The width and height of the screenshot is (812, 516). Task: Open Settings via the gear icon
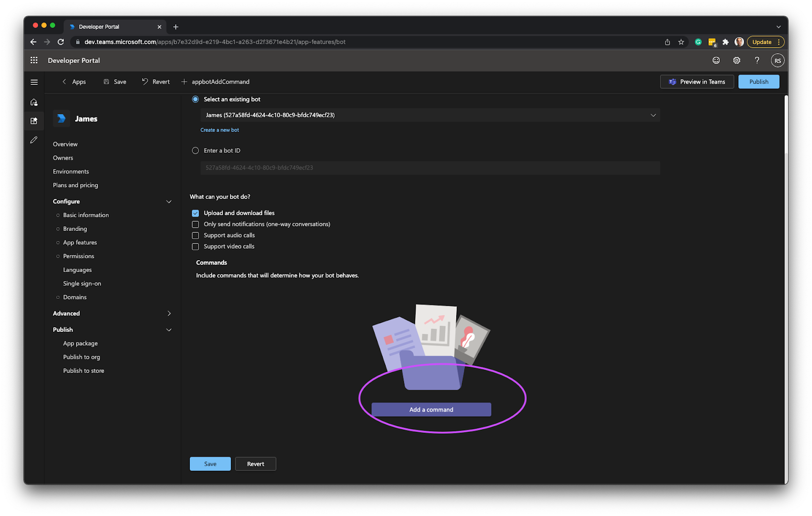pyautogui.click(x=736, y=60)
